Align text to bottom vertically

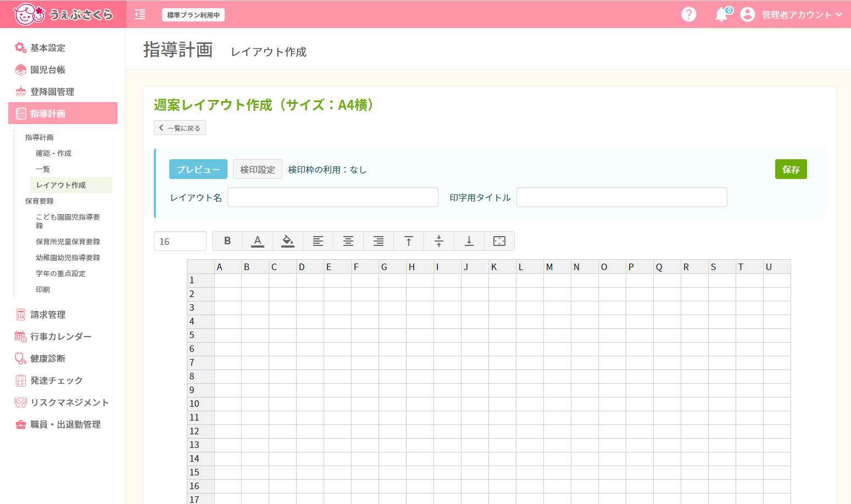(469, 241)
